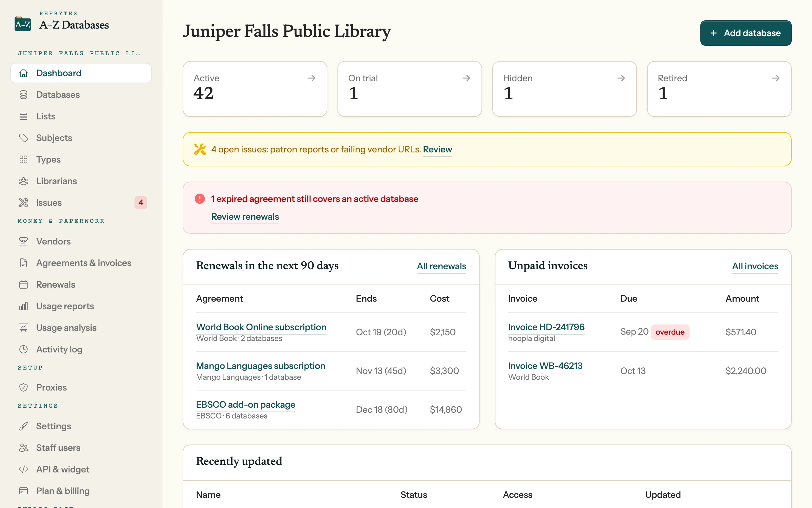
Task: Open World Book Online subscription agreement
Action: (261, 327)
